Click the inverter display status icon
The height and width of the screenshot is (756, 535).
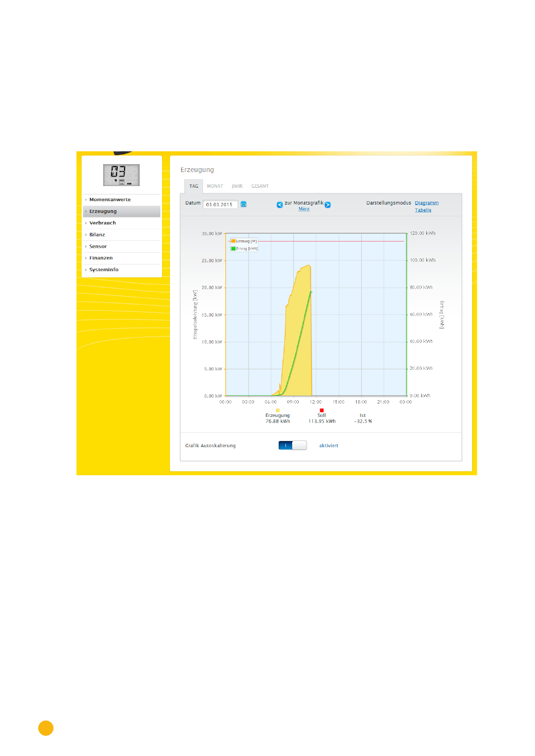tap(121, 175)
